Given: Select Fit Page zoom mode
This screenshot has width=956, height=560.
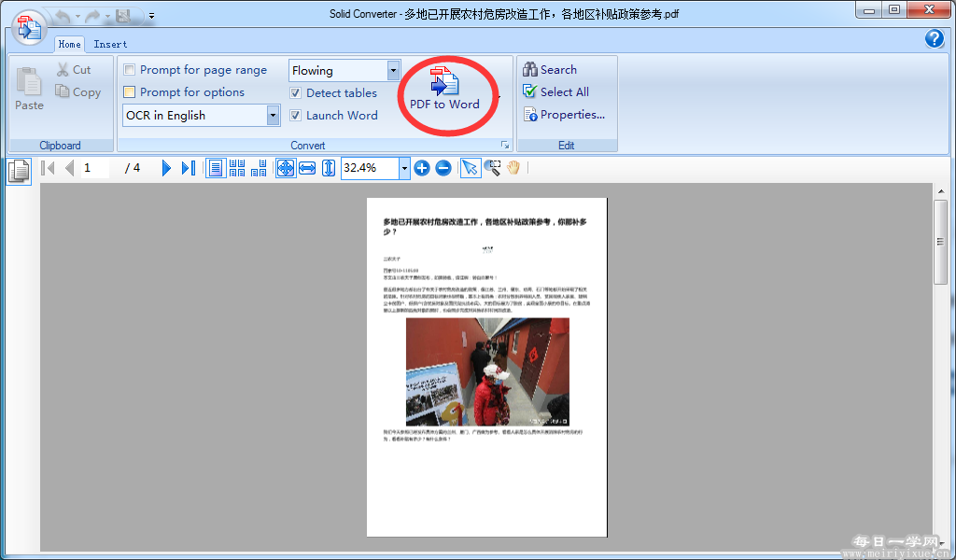Looking at the screenshot, I should 286,168.
